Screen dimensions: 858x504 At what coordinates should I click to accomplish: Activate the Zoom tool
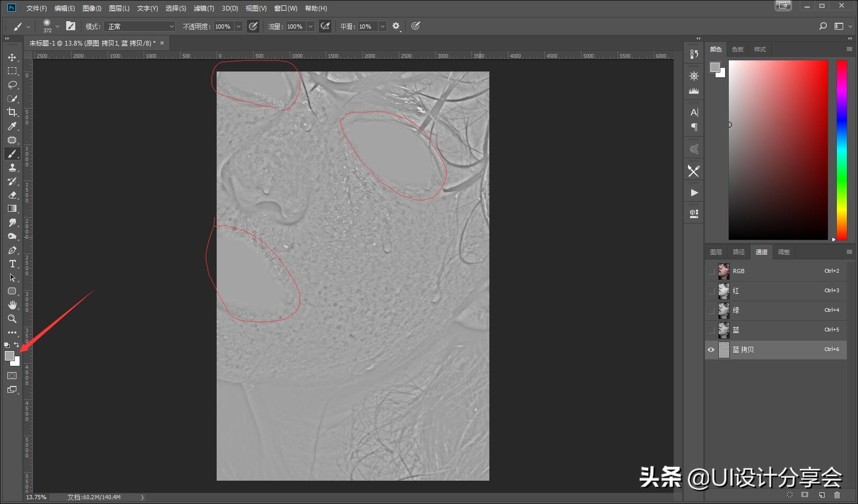click(12, 319)
